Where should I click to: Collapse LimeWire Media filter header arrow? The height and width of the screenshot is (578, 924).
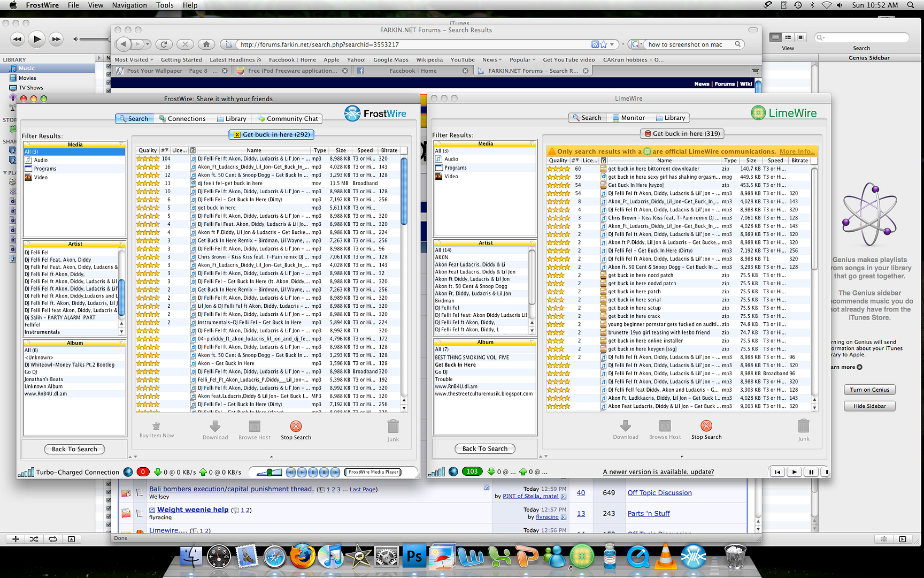click(x=533, y=143)
